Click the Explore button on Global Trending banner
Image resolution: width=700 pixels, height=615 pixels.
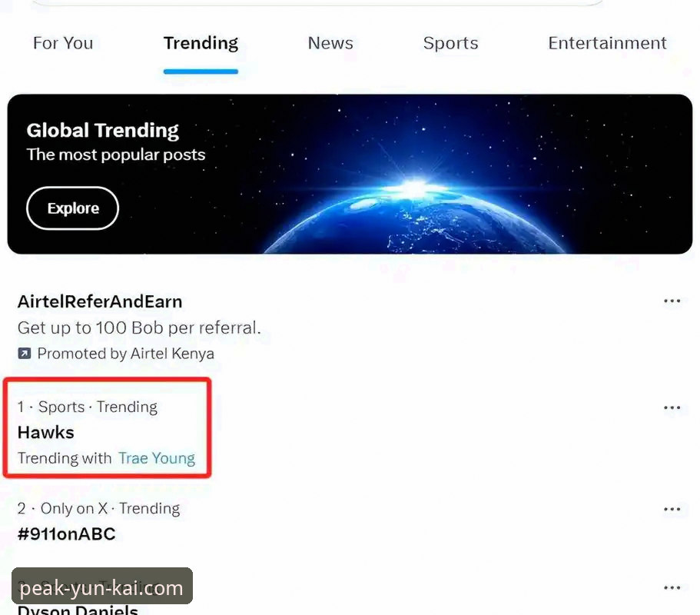pyautogui.click(x=73, y=208)
